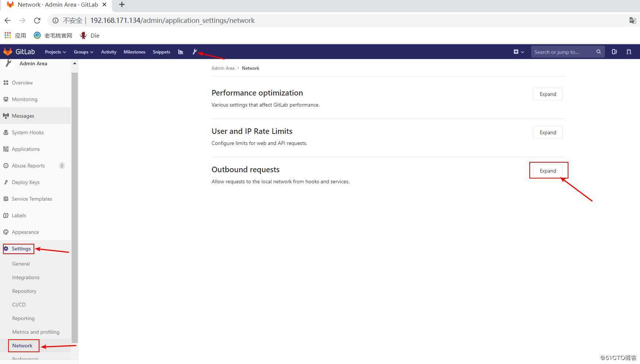The image size is (640, 364).
Task: Click the browser Back arrow
Action: 7,21
